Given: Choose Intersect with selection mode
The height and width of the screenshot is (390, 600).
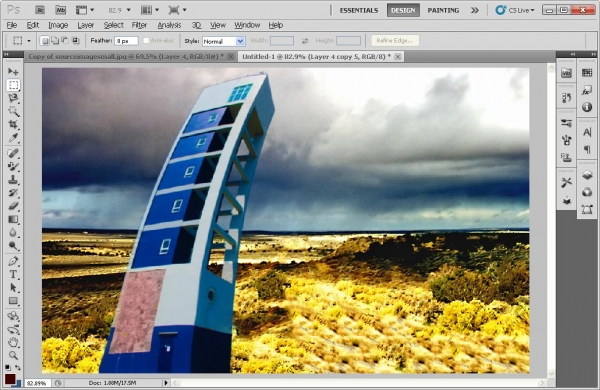Looking at the screenshot, I should [x=75, y=41].
